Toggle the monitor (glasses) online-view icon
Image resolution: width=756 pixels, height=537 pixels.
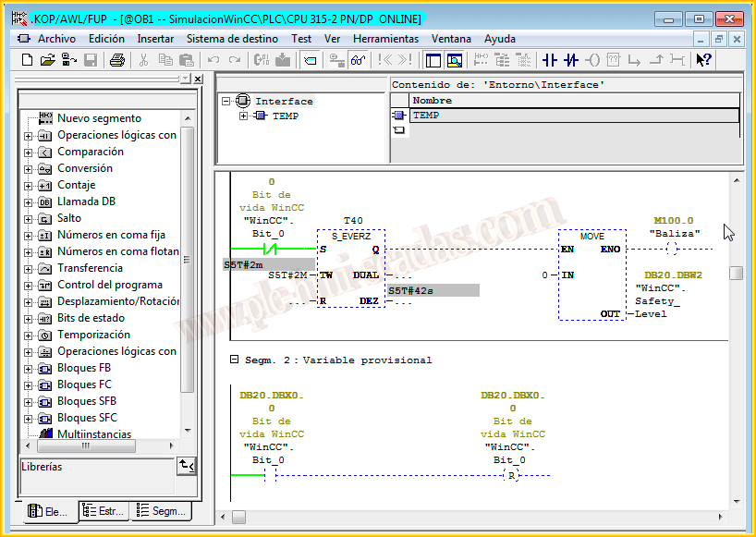point(358,60)
